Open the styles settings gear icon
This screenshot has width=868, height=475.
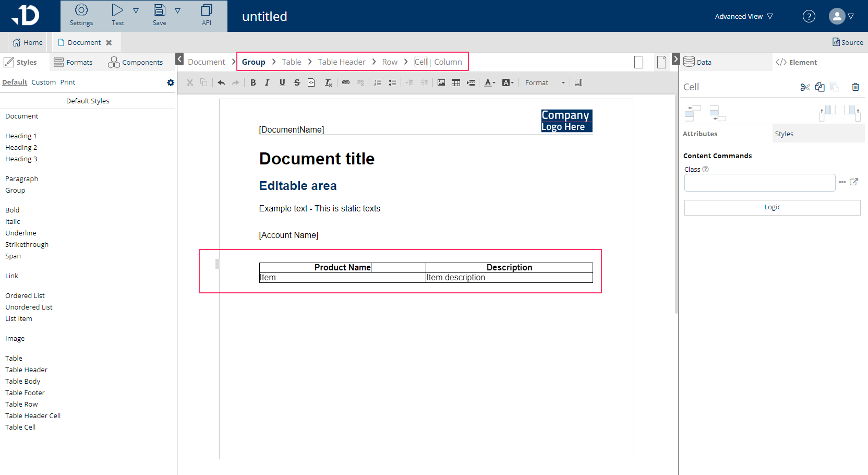coord(171,82)
